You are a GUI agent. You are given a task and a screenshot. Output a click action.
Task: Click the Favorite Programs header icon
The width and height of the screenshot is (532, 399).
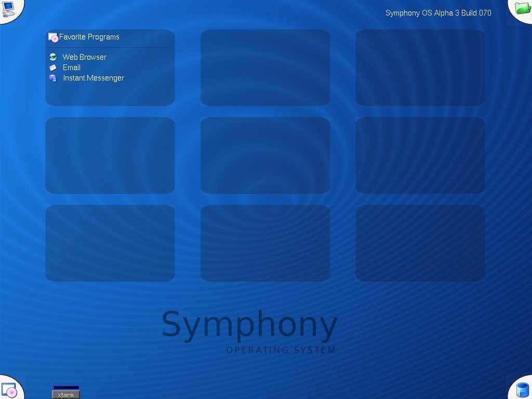[54, 37]
